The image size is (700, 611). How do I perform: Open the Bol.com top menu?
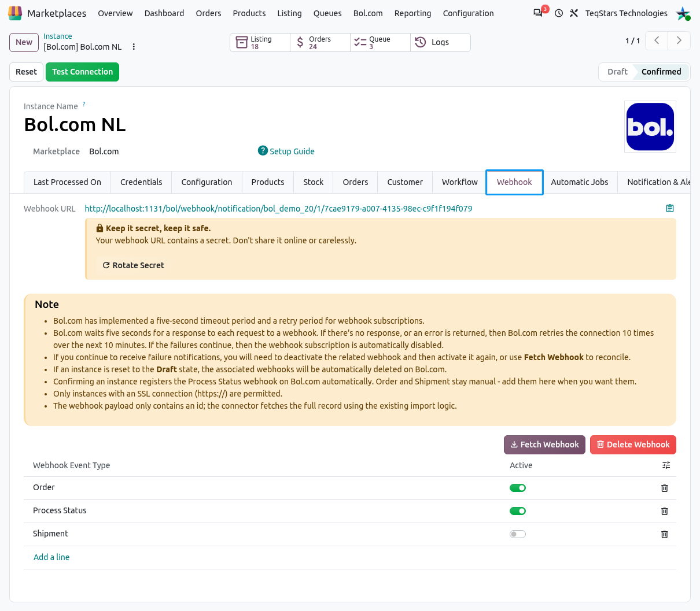368,13
